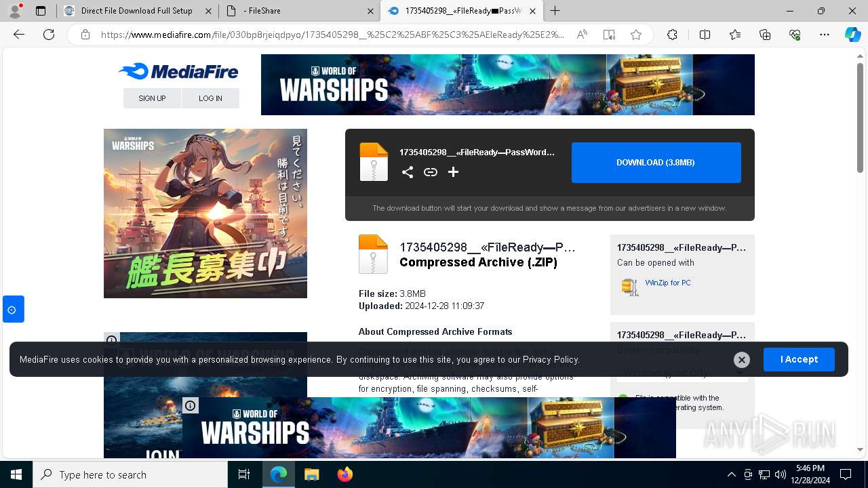The image size is (868, 488).
Task: Click the browser Back arrow
Action: coord(19,35)
